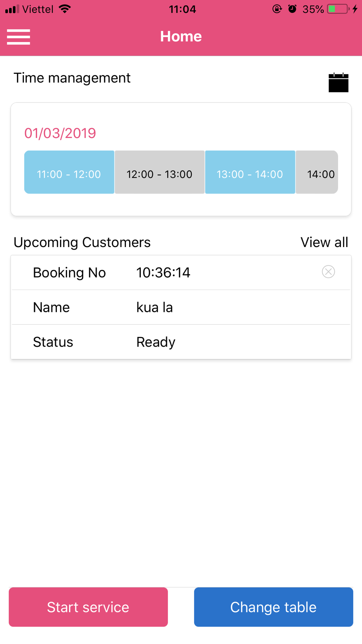This screenshot has height=644, width=362.
Task: Open the hamburger menu
Action: (x=18, y=37)
